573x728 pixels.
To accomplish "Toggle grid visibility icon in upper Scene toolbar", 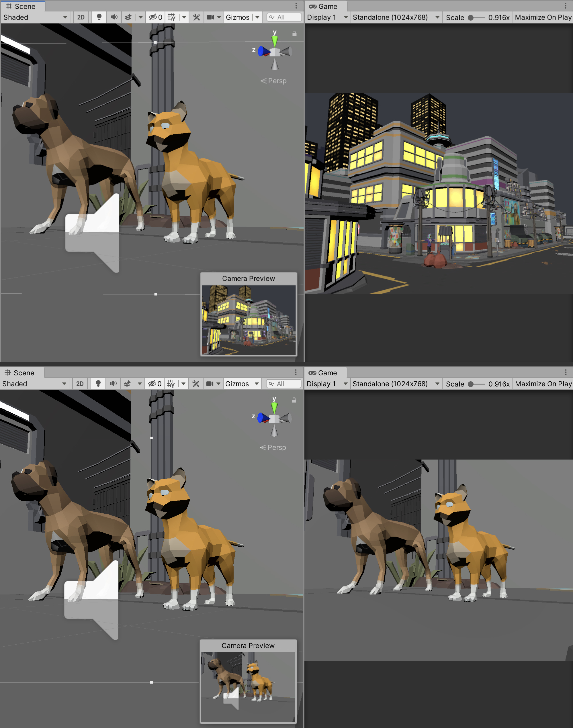I will tap(171, 17).
